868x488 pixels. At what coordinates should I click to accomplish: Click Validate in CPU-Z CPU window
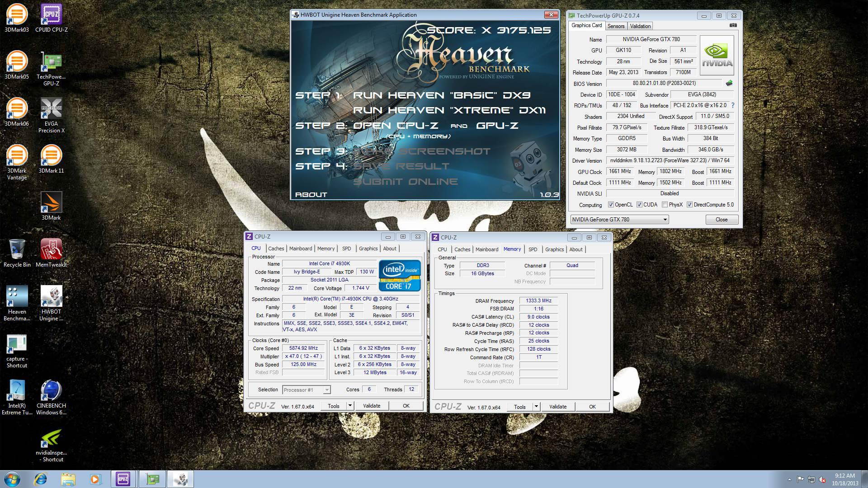[372, 406]
